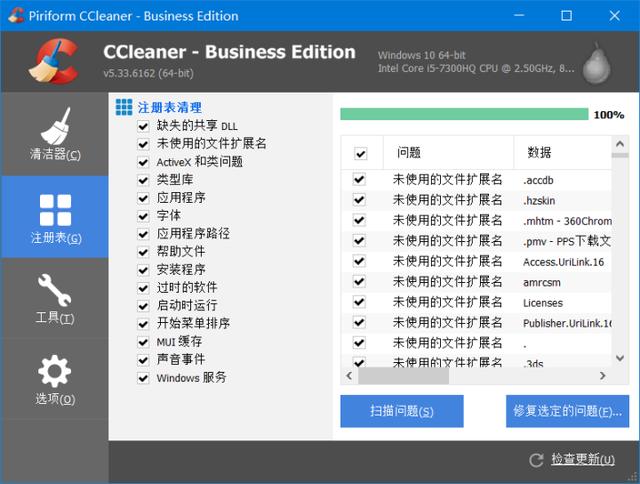This screenshot has height=484, width=640.
Task: Toggle 类型库 checkbox
Action: [x=143, y=180]
